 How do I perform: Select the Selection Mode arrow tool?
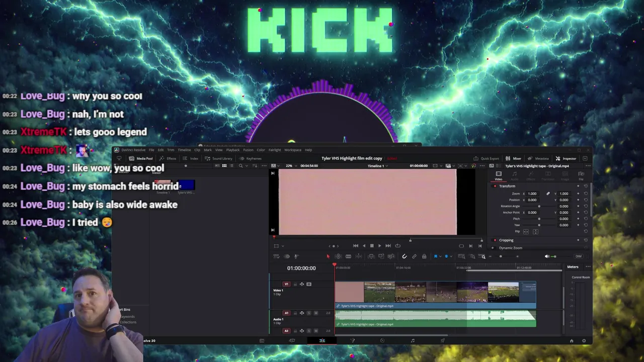[x=328, y=256]
